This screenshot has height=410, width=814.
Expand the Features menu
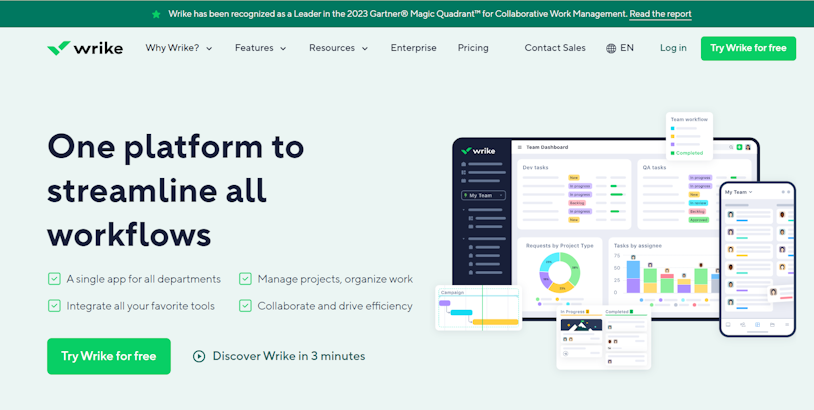[x=261, y=48]
